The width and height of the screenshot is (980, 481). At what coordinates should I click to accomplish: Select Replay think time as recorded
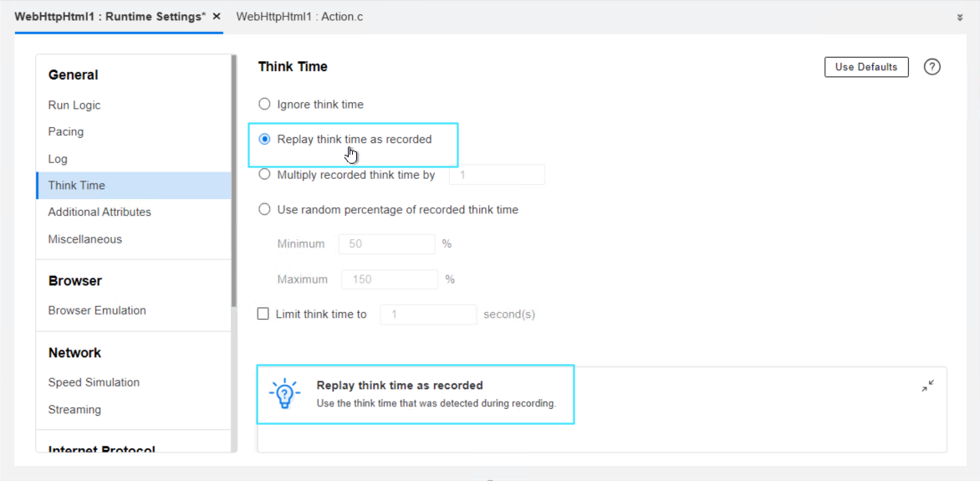[265, 140]
